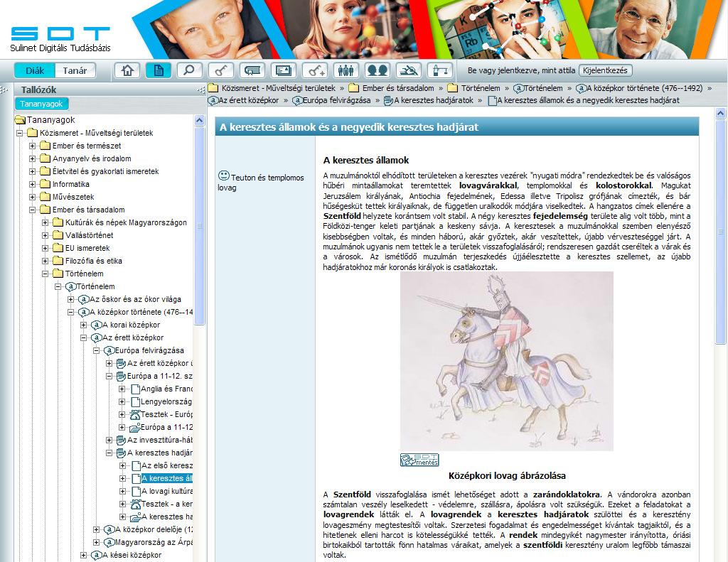Click the Kijelentkezés logout button
The image size is (728, 562).
[605, 70]
